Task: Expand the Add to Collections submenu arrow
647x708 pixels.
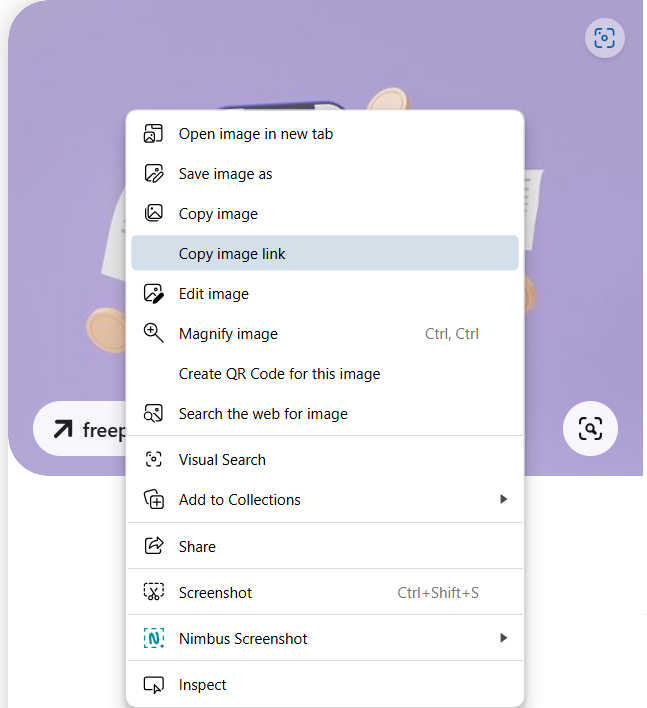Action: click(504, 500)
